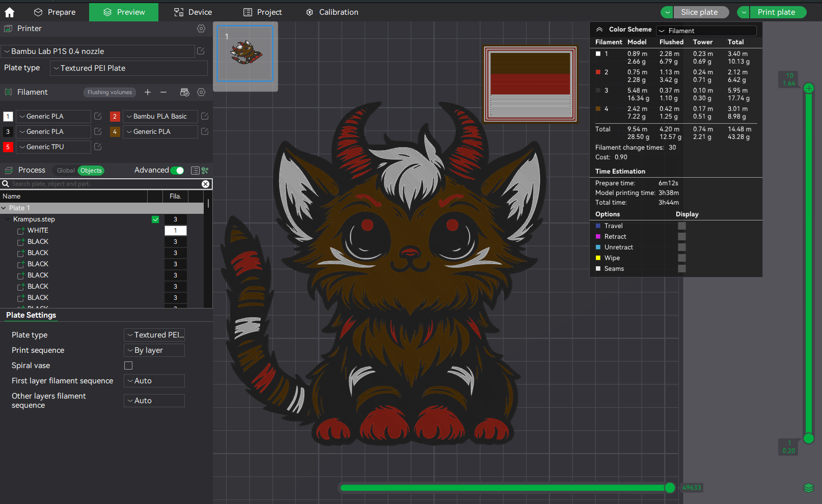Open First layer filament sequence dropdown
This screenshot has width=822, height=504.
tap(154, 381)
